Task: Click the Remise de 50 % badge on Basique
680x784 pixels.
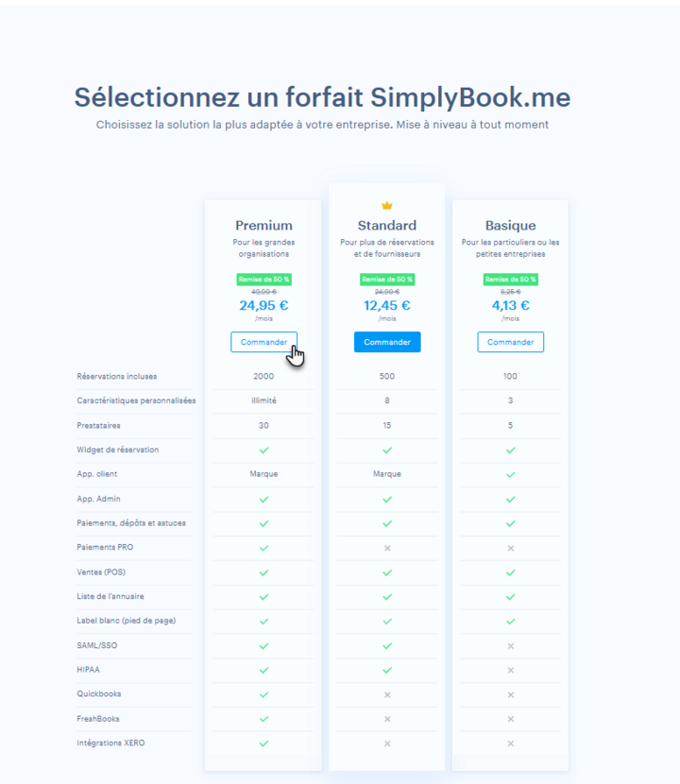Action: [x=510, y=280]
